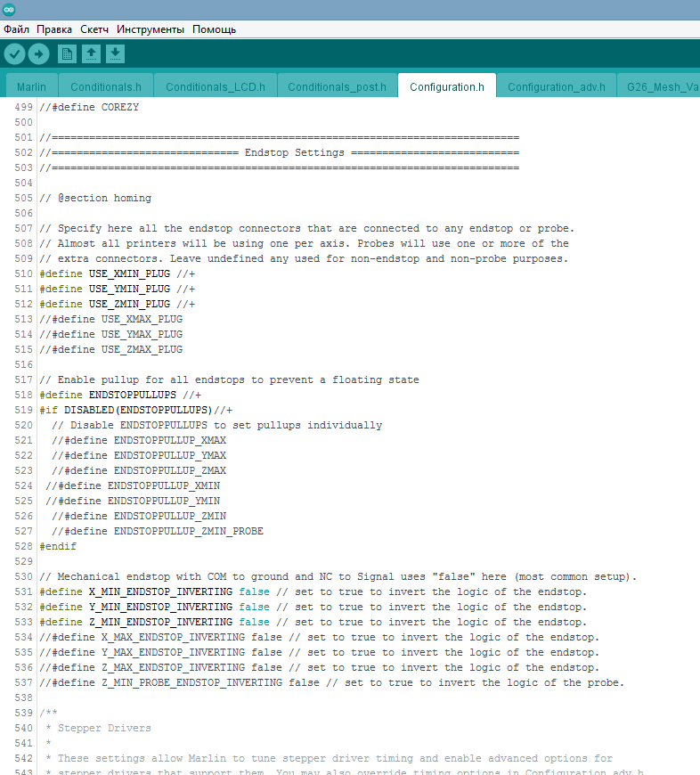Open a sketch with the Open icon

click(x=91, y=53)
